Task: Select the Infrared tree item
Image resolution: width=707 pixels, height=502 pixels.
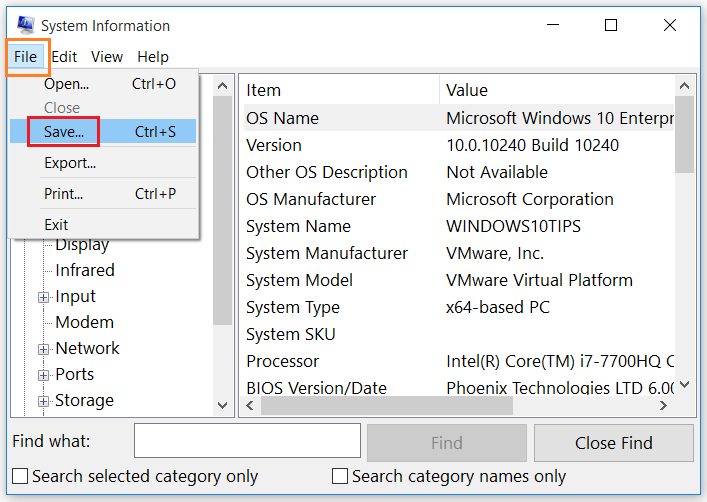Action: (x=85, y=270)
